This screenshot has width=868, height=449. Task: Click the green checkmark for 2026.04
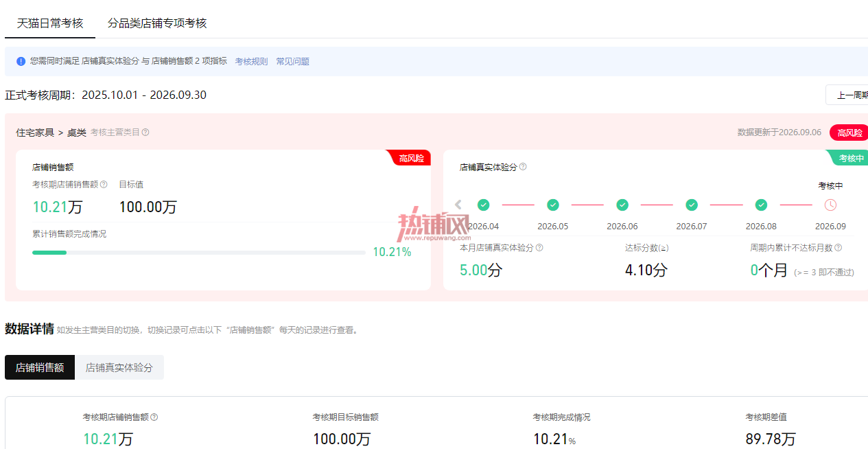484,205
